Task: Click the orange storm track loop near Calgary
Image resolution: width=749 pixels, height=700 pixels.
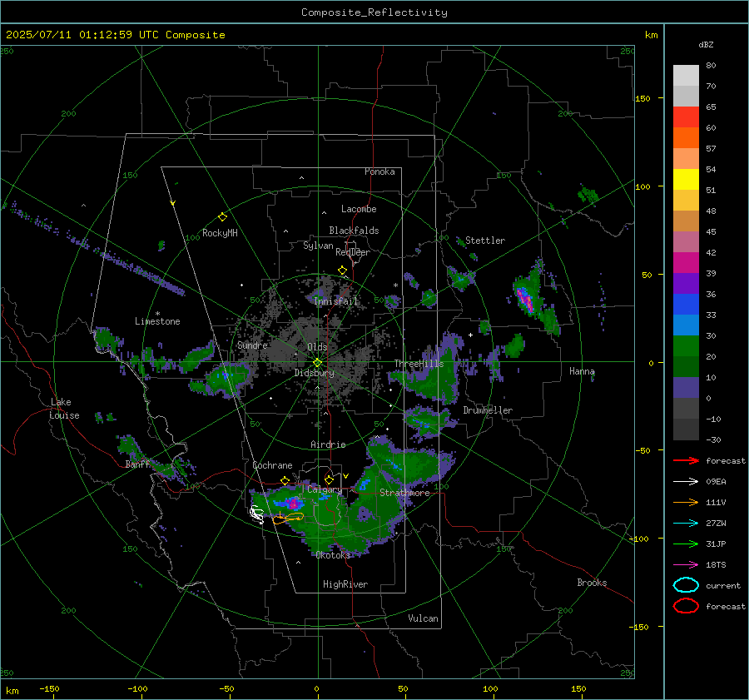Action: [x=288, y=518]
